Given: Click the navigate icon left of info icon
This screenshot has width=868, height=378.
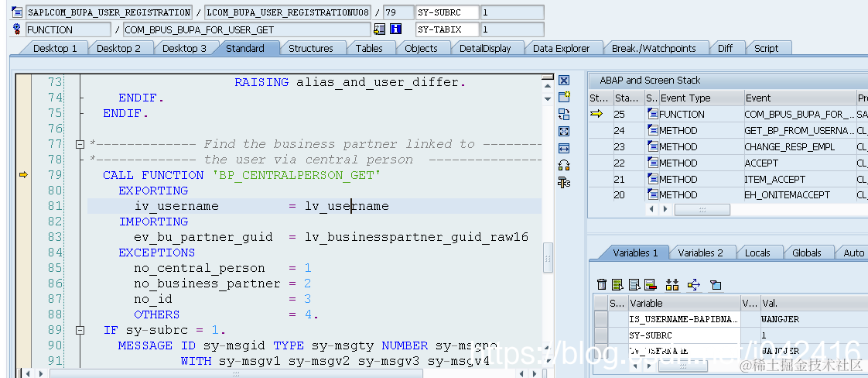Looking at the screenshot, I should (x=379, y=29).
